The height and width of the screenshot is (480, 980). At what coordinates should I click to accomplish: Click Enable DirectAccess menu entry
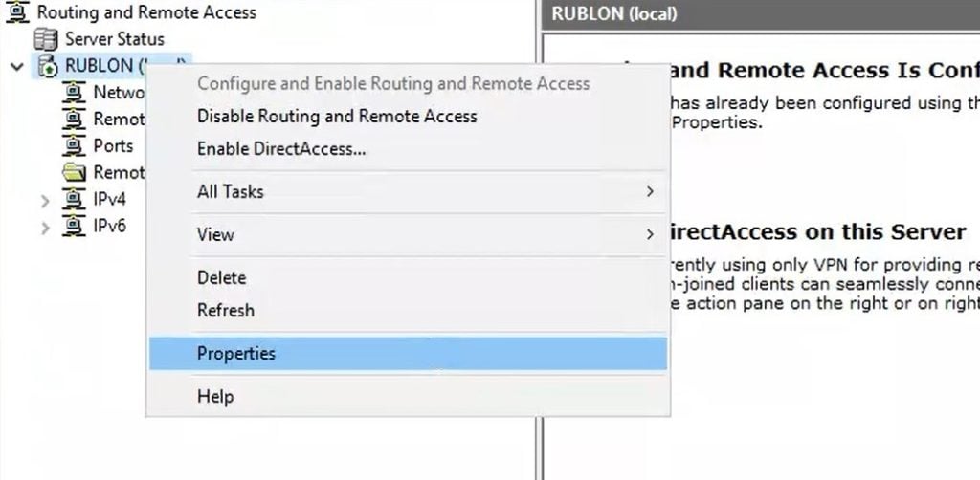pyautogui.click(x=281, y=149)
